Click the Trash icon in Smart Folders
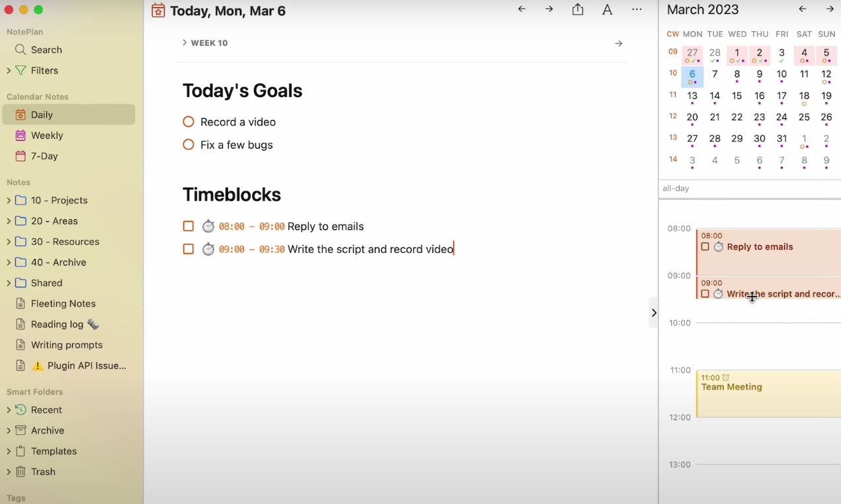The height and width of the screenshot is (504, 841). 20,472
